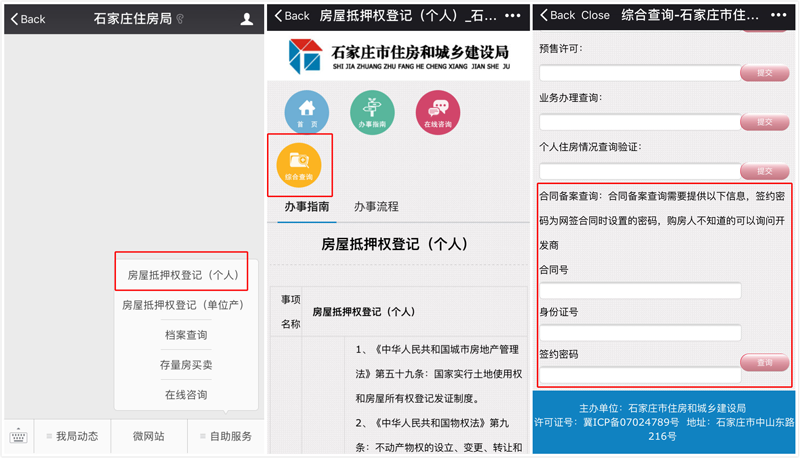This screenshot has width=800, height=458.
Task: Go Back in the 石家庄住房局 screen
Action: pos(28,19)
